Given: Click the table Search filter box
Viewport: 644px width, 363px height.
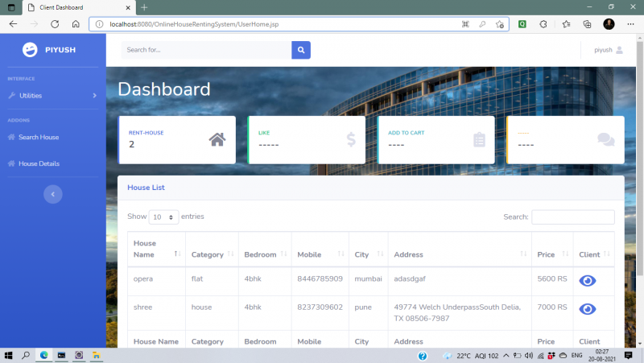Looking at the screenshot, I should (x=573, y=217).
